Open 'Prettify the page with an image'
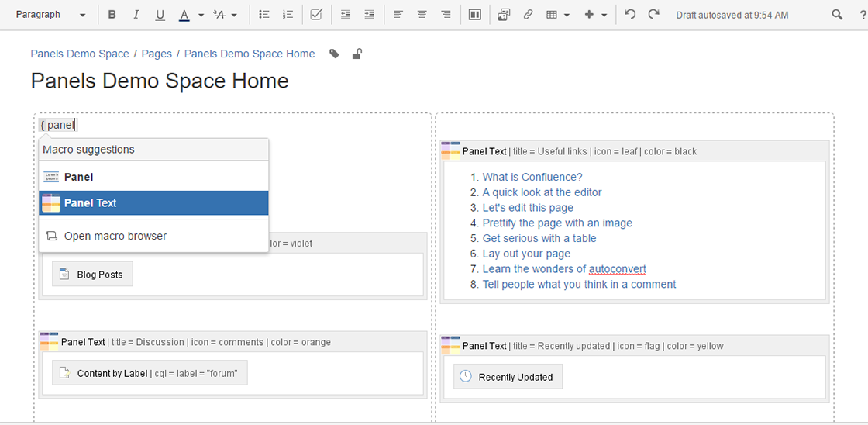The image size is (868, 425). pyautogui.click(x=557, y=223)
